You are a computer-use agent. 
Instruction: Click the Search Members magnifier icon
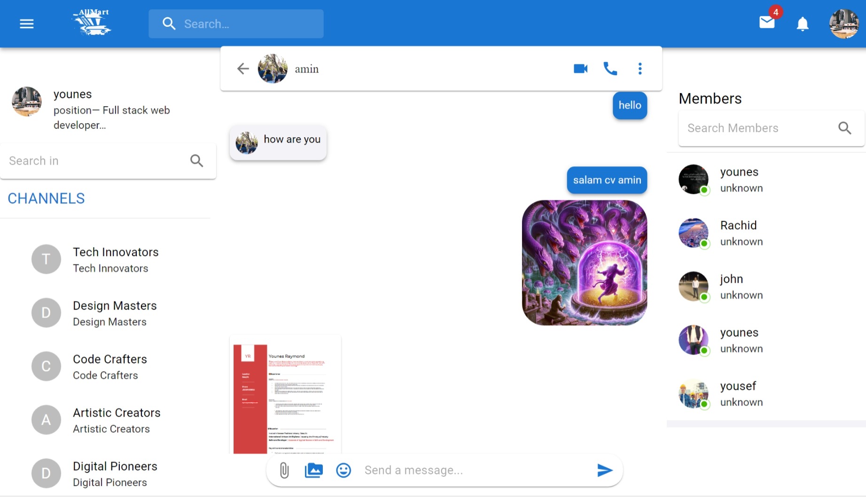(844, 128)
